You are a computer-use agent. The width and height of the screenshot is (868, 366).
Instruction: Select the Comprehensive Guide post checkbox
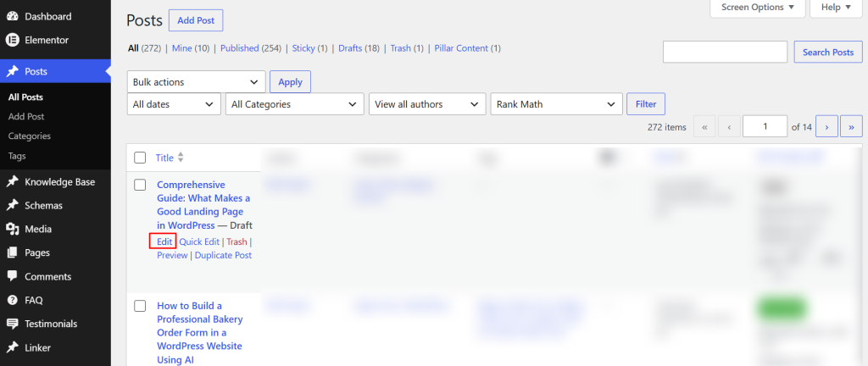coord(140,185)
